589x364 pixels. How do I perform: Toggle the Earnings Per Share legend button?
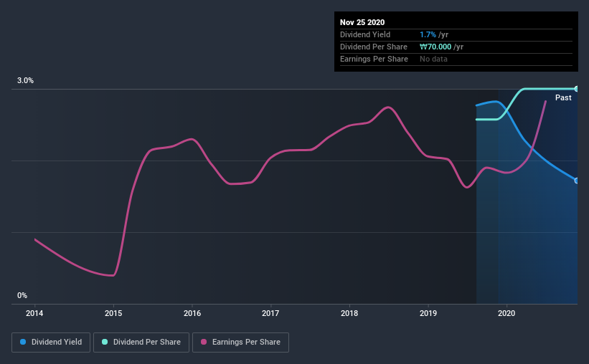pyautogui.click(x=240, y=343)
